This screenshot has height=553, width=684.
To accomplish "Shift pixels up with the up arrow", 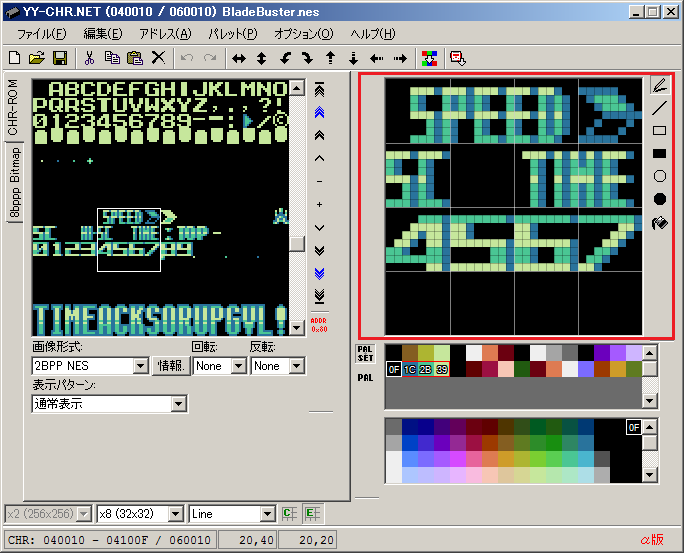I will click(331, 58).
